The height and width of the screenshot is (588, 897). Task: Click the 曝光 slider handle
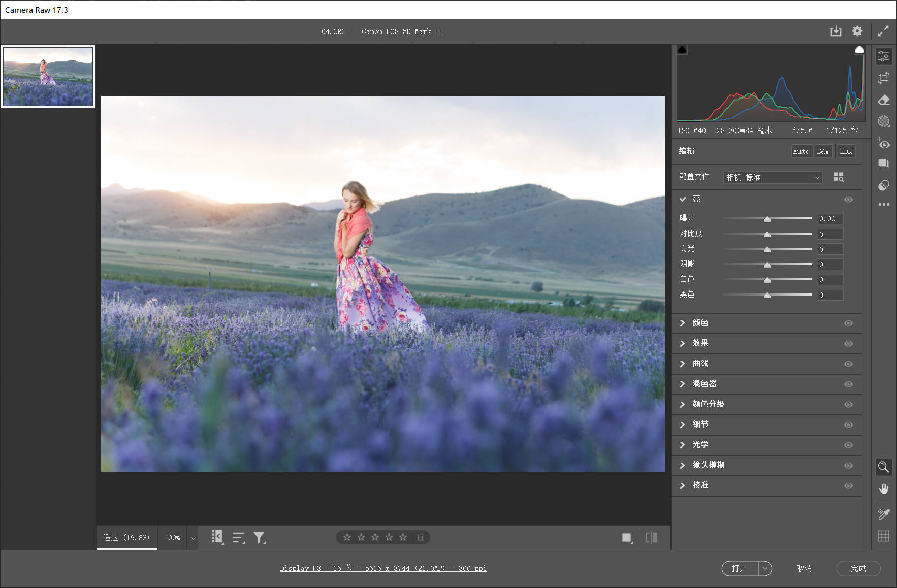pyautogui.click(x=767, y=219)
